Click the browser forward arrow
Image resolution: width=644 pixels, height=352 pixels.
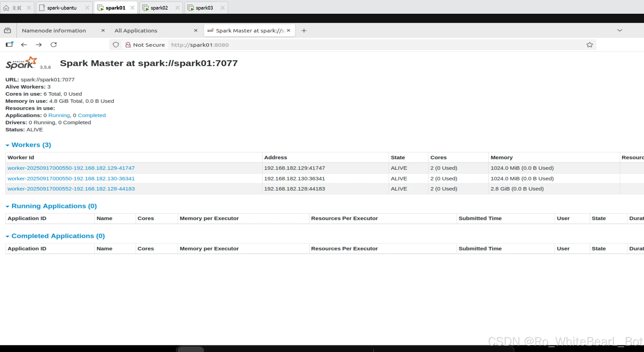[39, 45]
